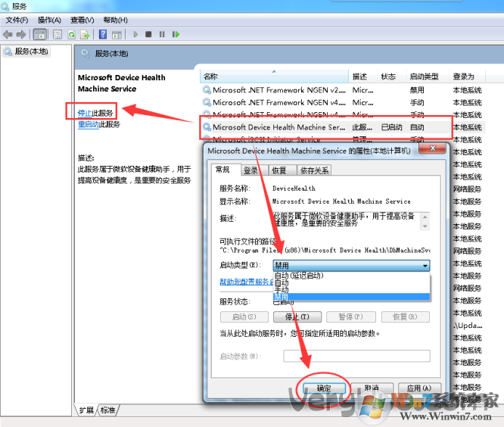504x427 pixels.
Task: Click the executable path text in the dialog
Action: point(325,250)
